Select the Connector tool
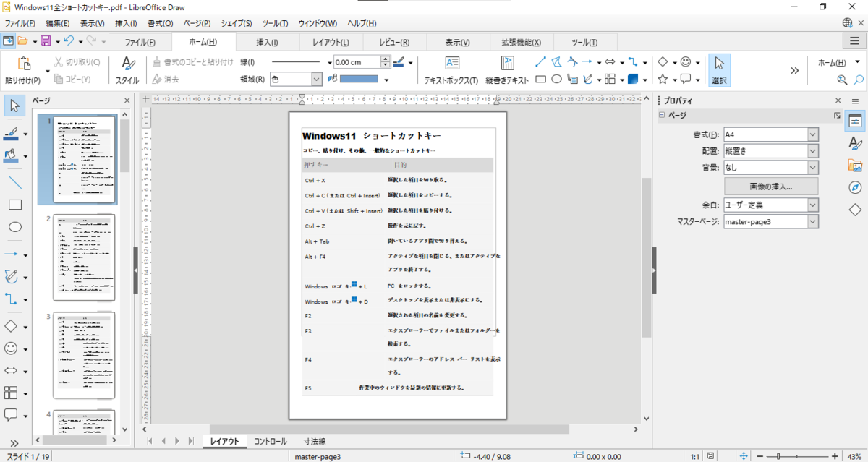Screen dimensions: 868x462 (x=11, y=299)
